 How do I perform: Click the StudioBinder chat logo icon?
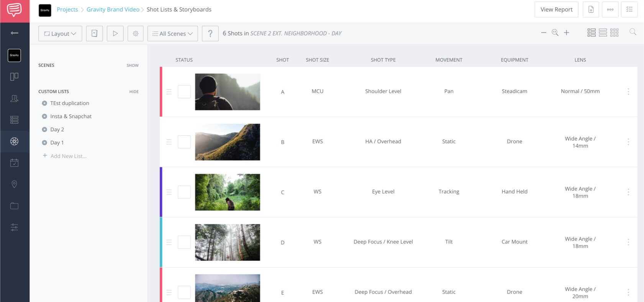pyautogui.click(x=14, y=10)
